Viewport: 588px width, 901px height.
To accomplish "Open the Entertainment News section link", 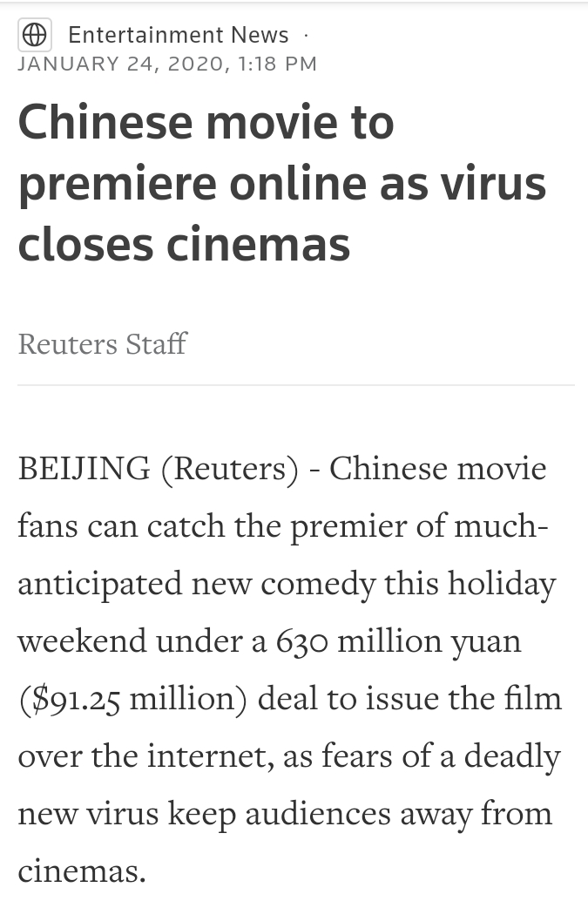I will 178,35.
